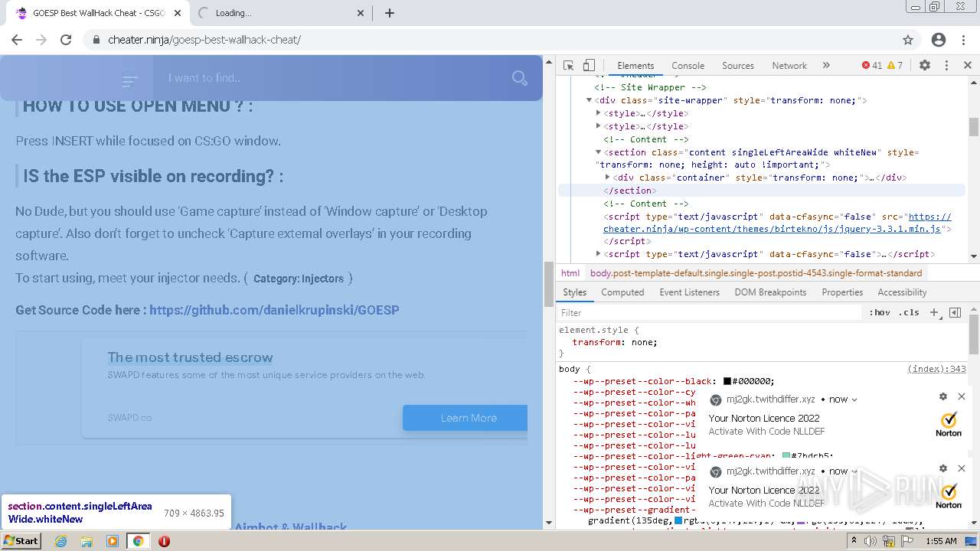The image size is (980, 551).
Task: Go back in Chrome
Action: coord(17,40)
